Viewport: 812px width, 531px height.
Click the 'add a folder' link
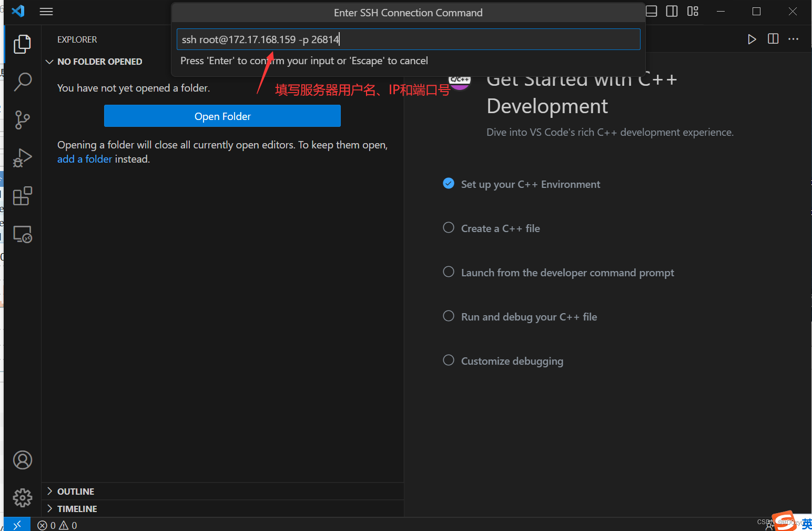[x=85, y=159]
